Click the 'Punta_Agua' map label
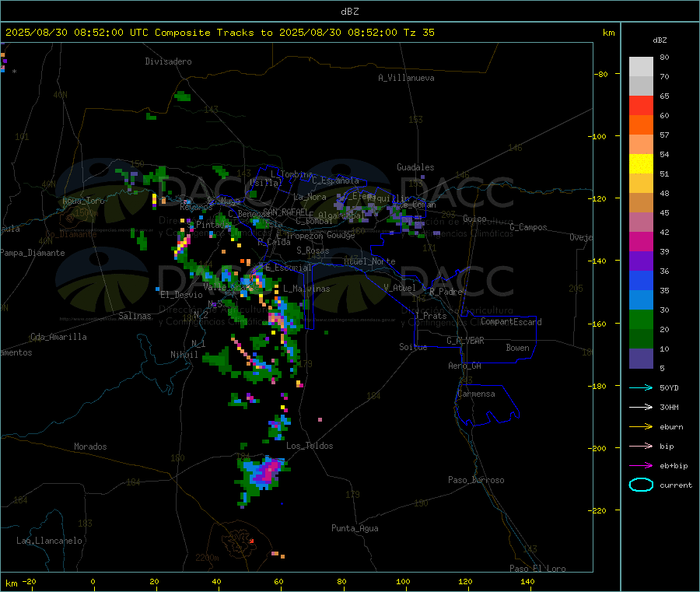 pyautogui.click(x=355, y=528)
